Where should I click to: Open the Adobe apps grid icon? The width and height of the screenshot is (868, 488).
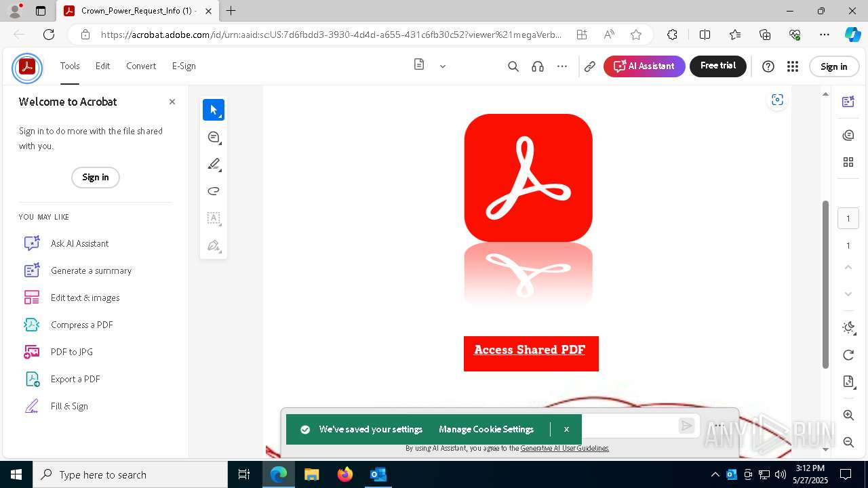point(793,66)
